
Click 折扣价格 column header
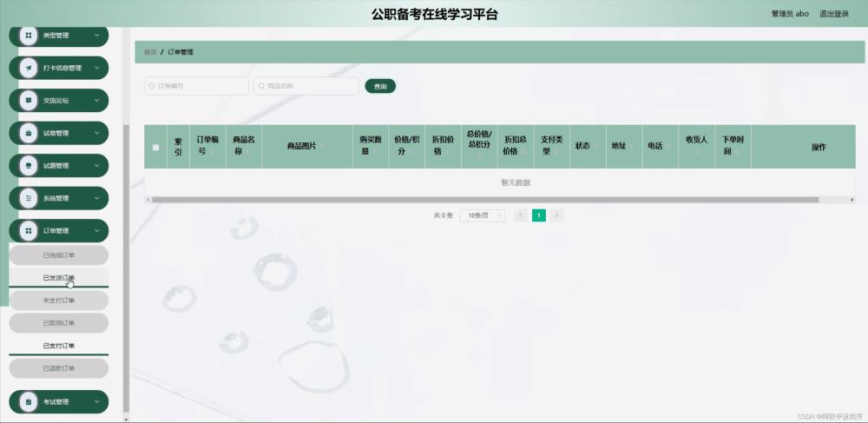click(x=443, y=145)
